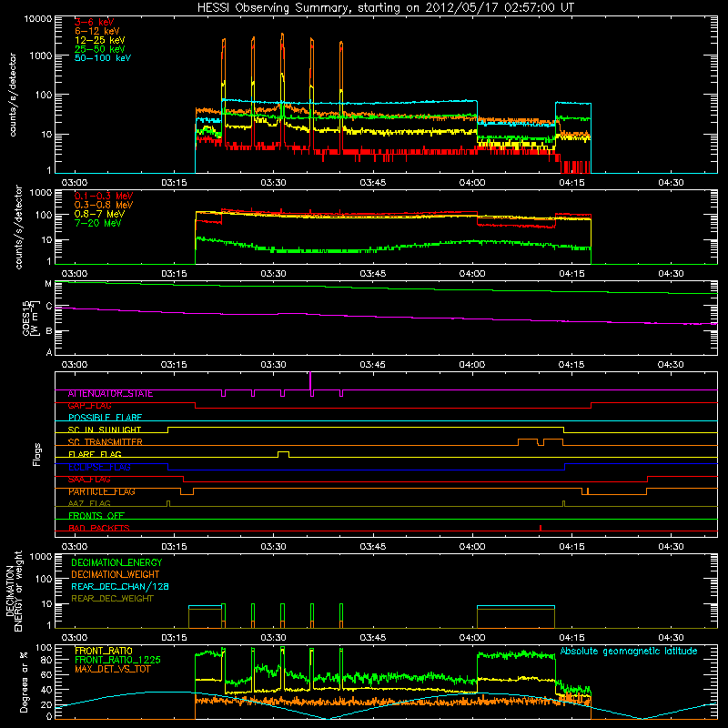The width and height of the screenshot is (728, 728).
Task: Select the 6-12 keV legend label
Action: (x=97, y=31)
